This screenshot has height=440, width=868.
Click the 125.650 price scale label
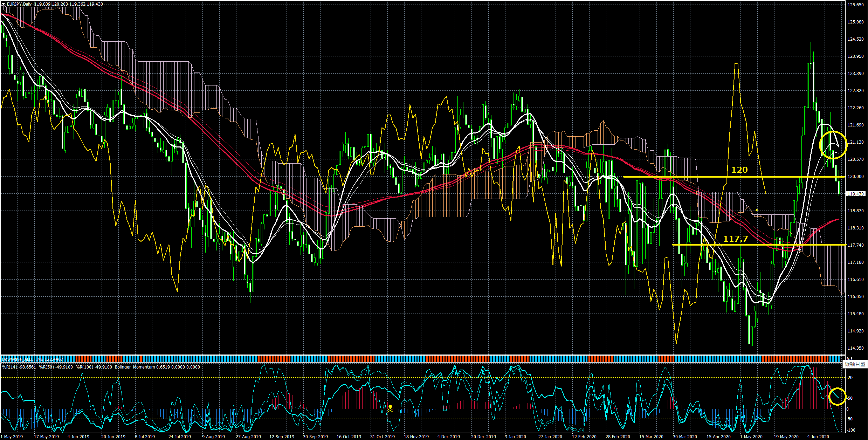click(x=855, y=5)
